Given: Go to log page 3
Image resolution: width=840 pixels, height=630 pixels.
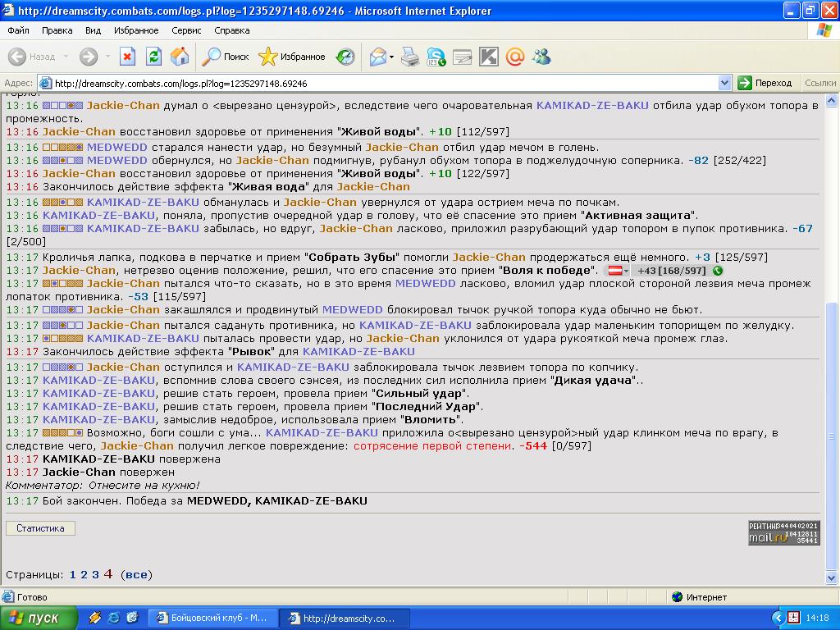Looking at the screenshot, I should tap(95, 575).
